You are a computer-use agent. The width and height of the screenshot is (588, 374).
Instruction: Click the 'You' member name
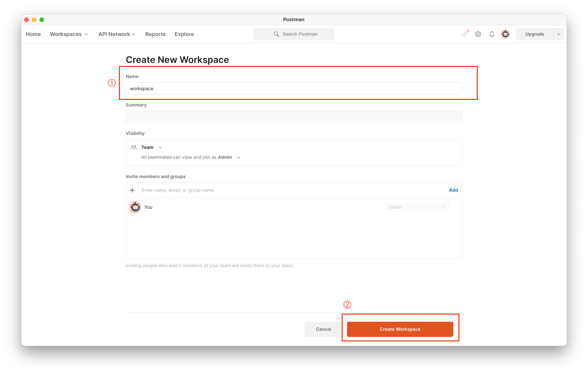click(148, 207)
